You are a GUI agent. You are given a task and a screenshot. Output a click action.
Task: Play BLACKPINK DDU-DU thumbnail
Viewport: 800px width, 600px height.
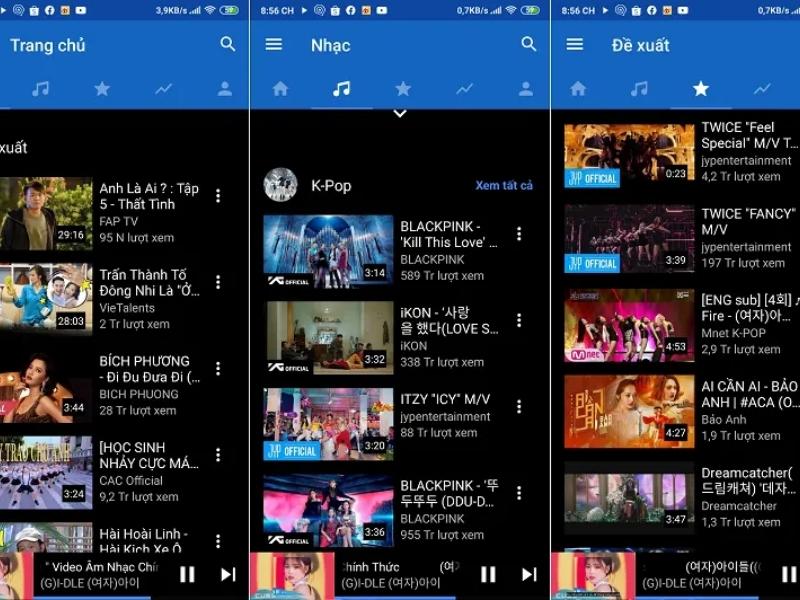point(328,511)
